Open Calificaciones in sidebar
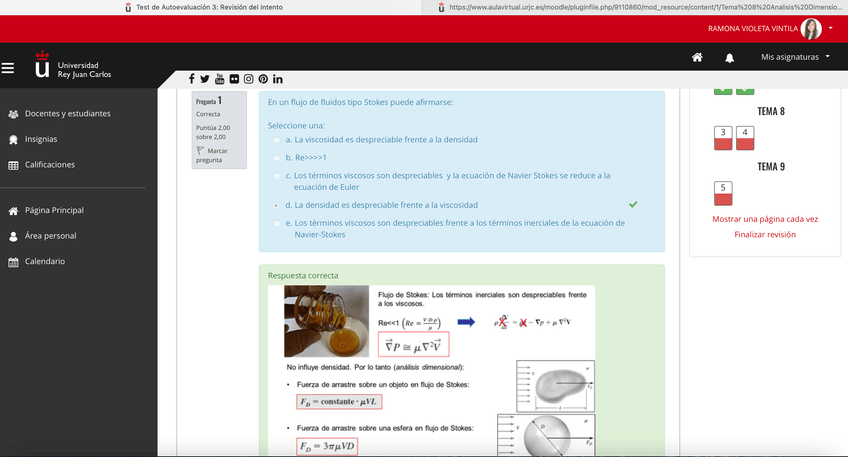 [x=50, y=164]
